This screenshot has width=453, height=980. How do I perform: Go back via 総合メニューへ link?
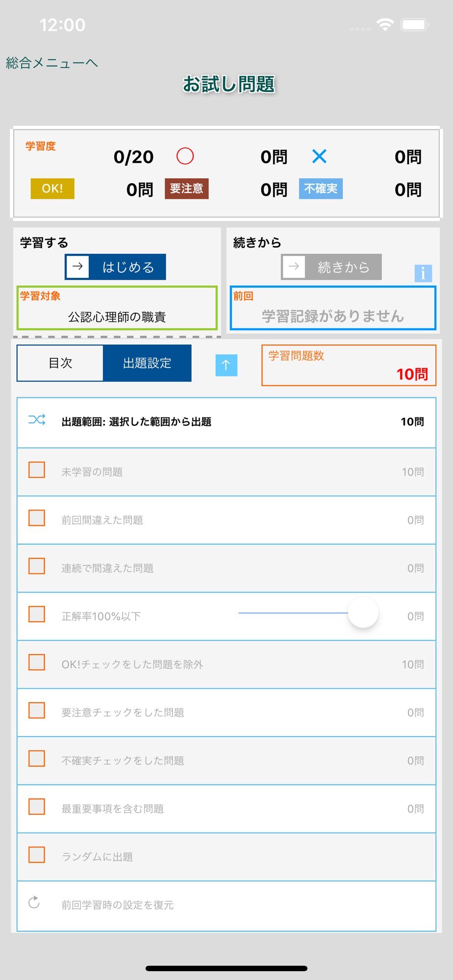(51, 63)
